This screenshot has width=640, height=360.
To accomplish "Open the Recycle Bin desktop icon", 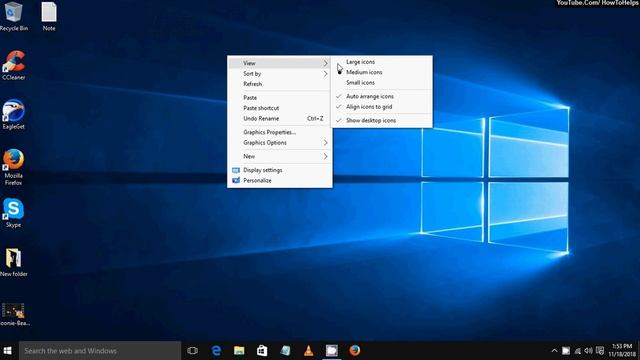I will (13, 16).
